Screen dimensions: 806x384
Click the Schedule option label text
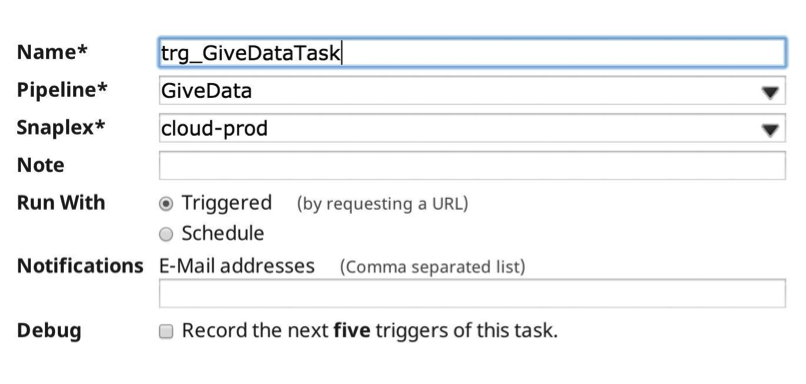click(223, 233)
